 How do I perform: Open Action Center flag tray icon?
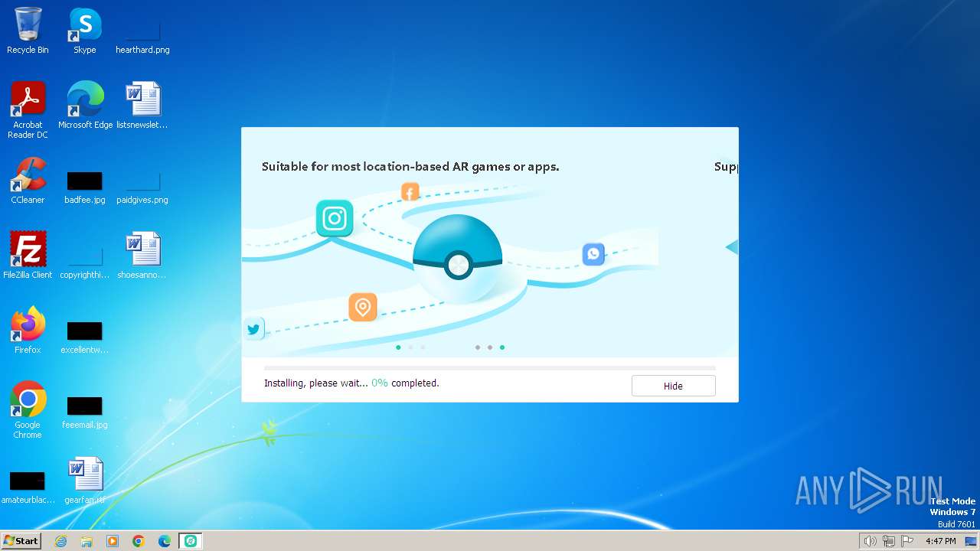907,541
